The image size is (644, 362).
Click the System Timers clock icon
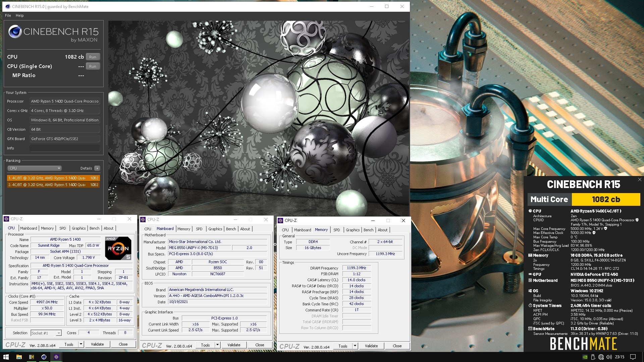coord(530,306)
